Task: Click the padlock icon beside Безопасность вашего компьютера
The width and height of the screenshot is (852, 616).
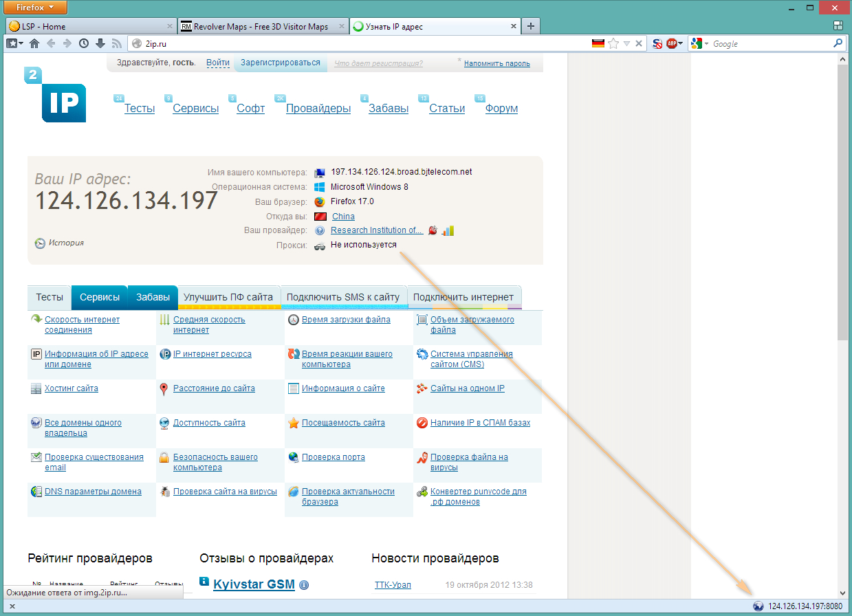Action: [x=164, y=457]
